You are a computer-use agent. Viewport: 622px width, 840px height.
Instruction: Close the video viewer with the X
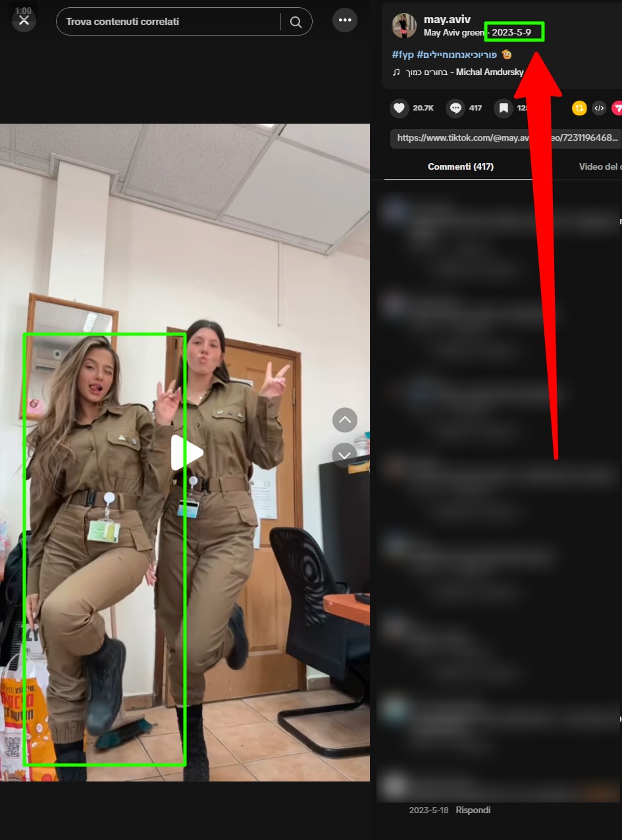pyautogui.click(x=24, y=20)
